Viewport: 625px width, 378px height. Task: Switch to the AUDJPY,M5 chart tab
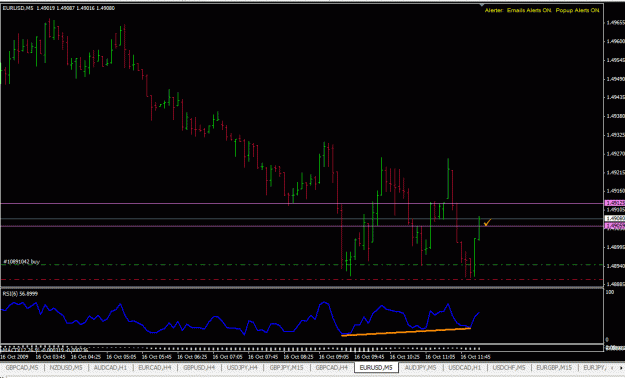[x=421, y=367]
